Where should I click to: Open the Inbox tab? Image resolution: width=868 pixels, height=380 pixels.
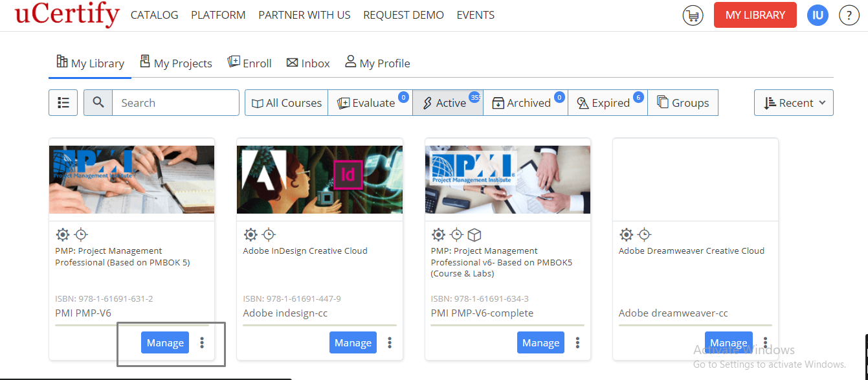(x=308, y=63)
